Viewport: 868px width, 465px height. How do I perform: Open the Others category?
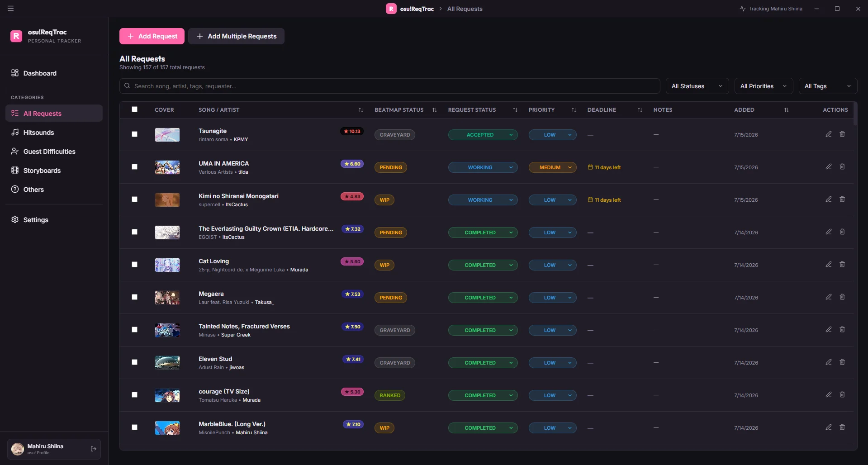tap(54, 190)
